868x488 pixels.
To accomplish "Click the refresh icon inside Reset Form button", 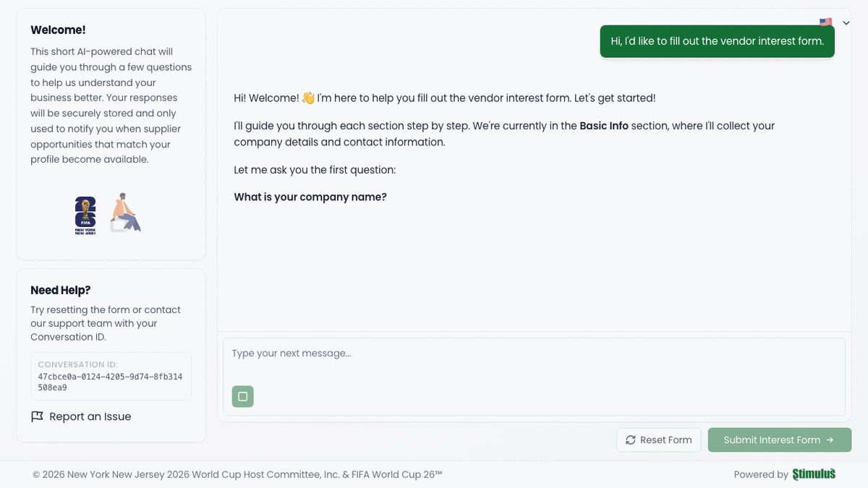I will [631, 440].
